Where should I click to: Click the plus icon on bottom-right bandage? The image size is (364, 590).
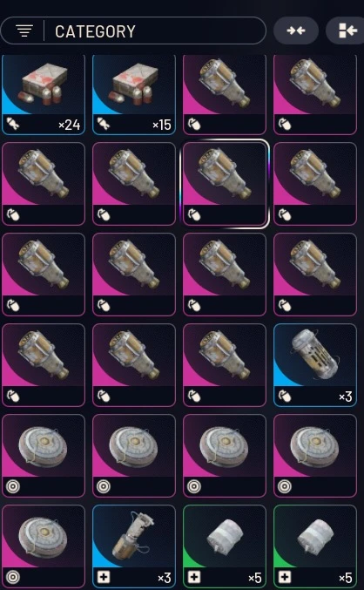tap(285, 577)
